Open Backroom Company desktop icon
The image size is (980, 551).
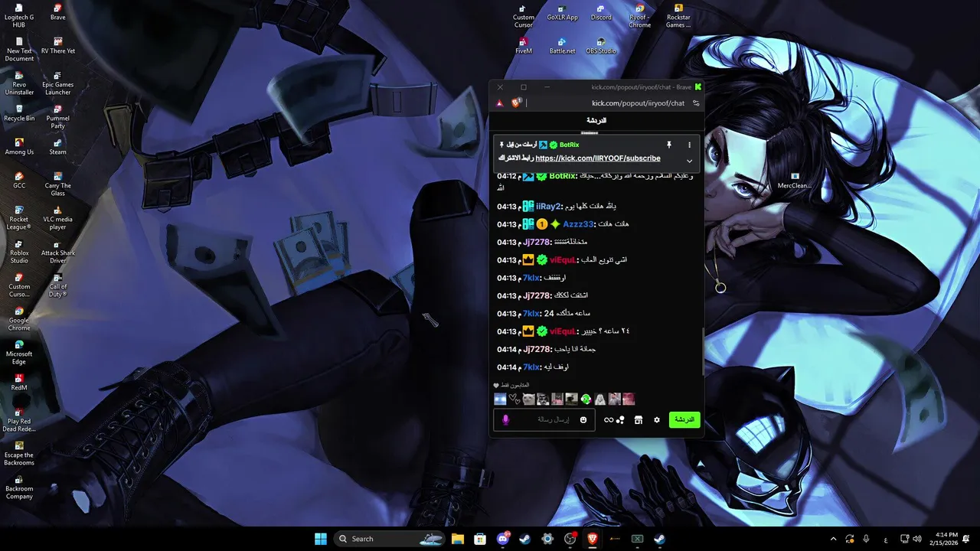coord(18,487)
